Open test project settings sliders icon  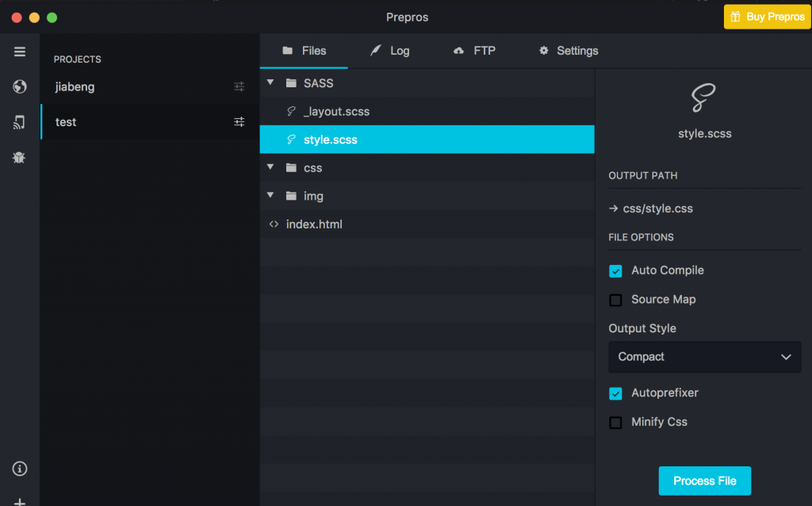click(239, 121)
